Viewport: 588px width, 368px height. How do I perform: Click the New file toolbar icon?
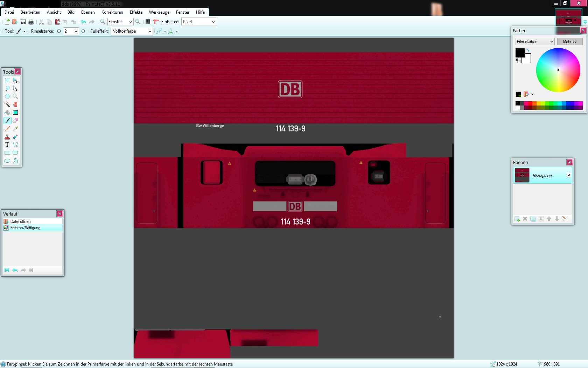pos(7,22)
